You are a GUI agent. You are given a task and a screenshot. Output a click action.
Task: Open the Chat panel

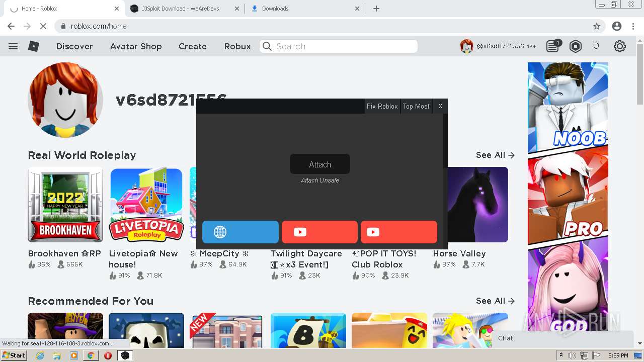(x=562, y=338)
